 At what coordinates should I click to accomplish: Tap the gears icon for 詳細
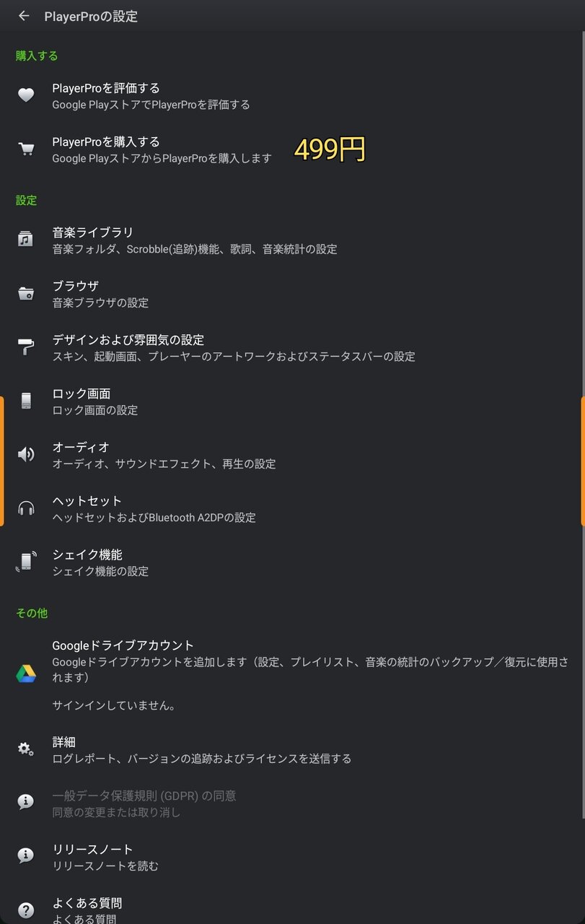pos(26,749)
